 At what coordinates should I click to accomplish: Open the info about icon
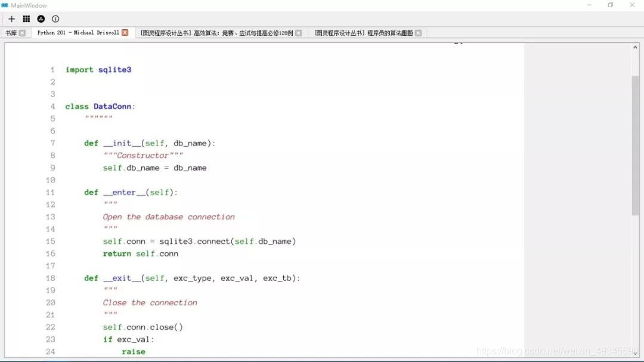pos(55,19)
